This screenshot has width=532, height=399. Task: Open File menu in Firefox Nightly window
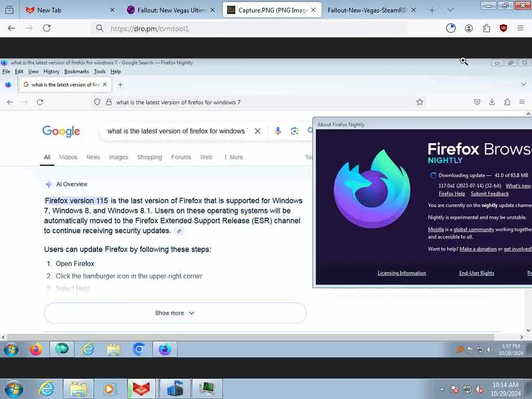pos(6,72)
